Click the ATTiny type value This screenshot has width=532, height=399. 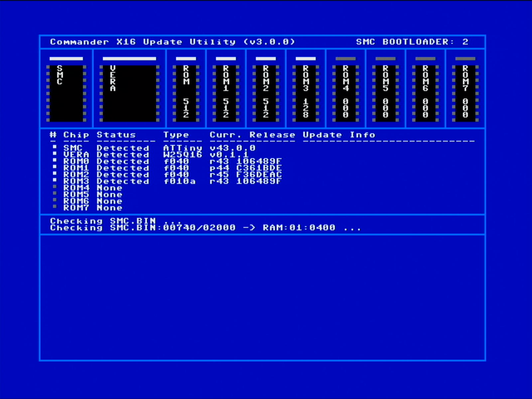(x=183, y=148)
